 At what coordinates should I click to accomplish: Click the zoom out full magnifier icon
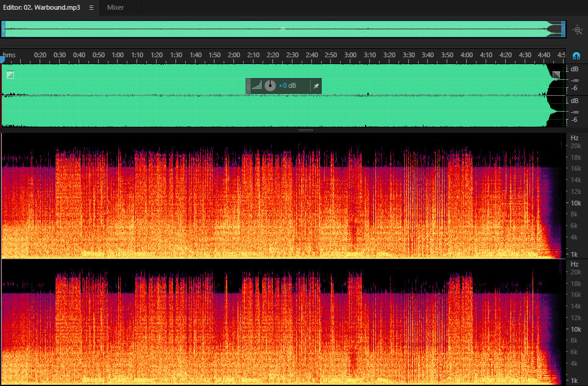pyautogui.click(x=578, y=30)
